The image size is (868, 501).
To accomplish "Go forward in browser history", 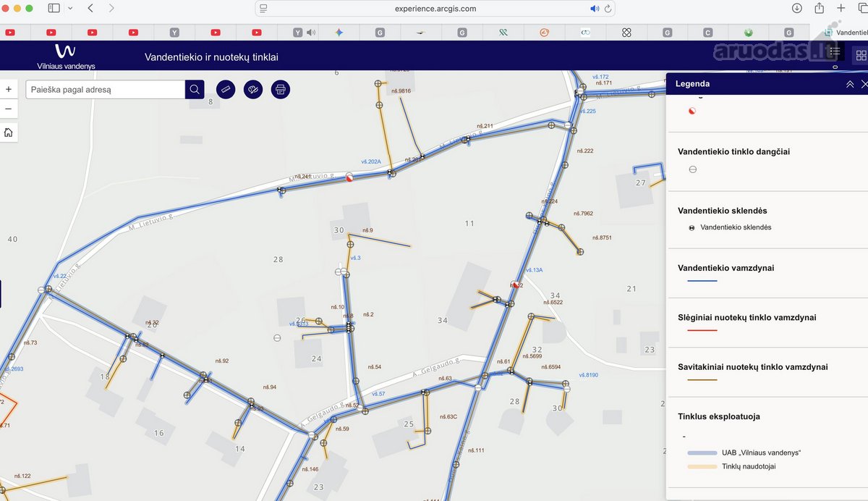I will pos(111,8).
